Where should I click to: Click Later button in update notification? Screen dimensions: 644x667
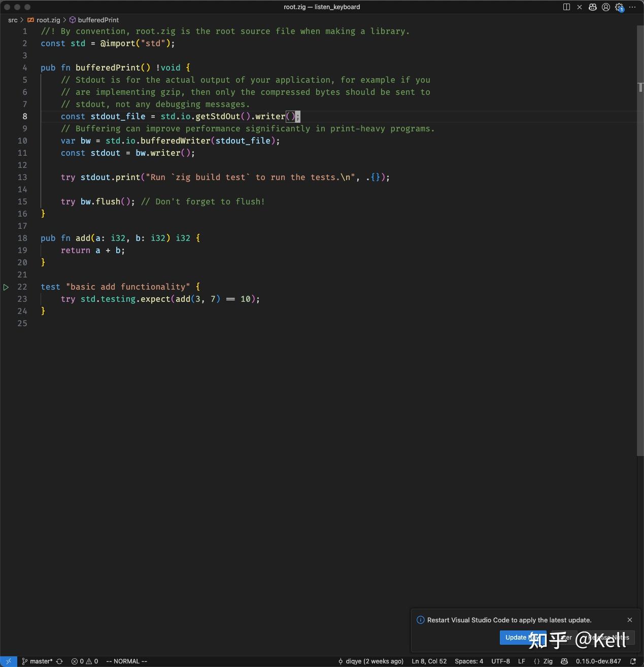pyautogui.click(x=564, y=638)
